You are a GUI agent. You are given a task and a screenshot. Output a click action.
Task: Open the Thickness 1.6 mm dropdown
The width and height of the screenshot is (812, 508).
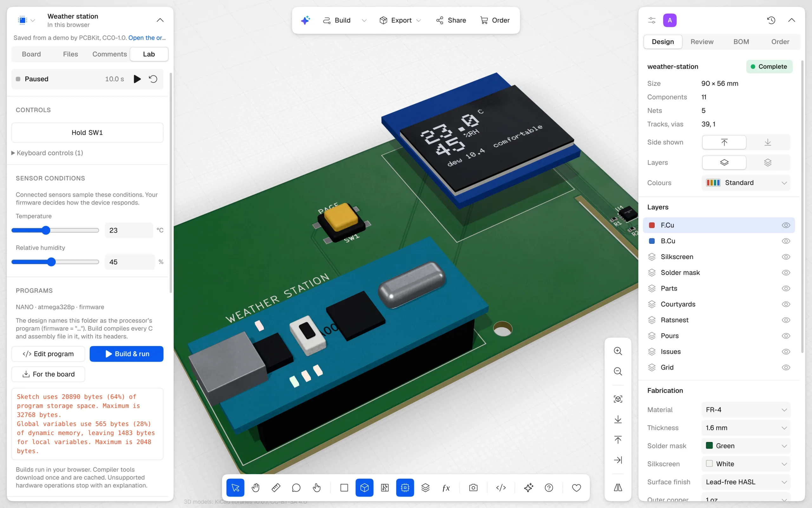(746, 428)
